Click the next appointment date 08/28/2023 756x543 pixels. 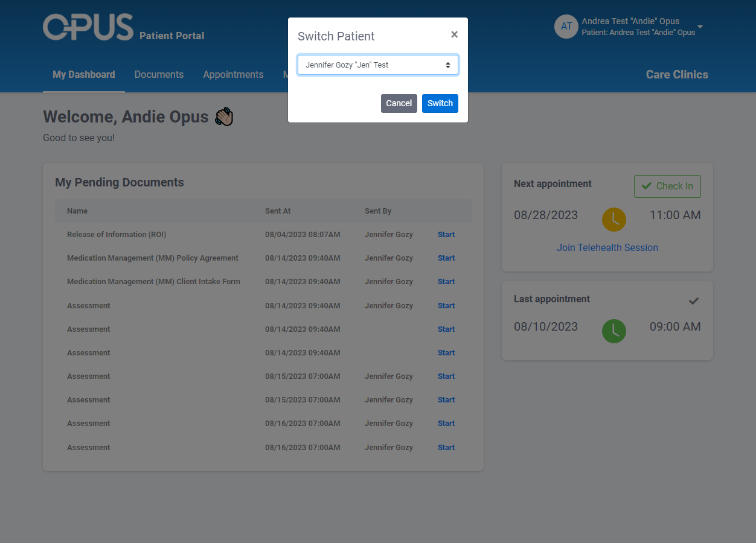point(546,215)
